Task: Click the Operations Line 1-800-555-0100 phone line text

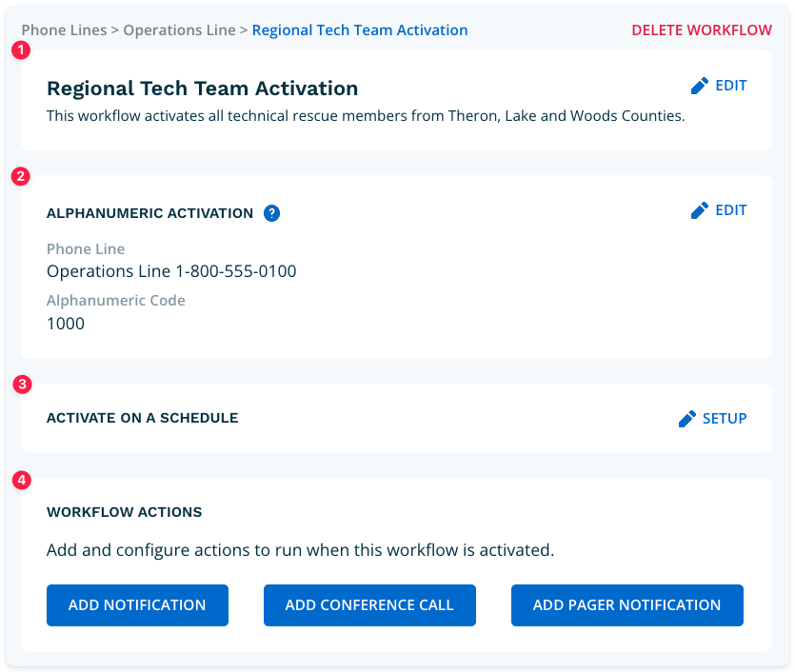Action: pyautogui.click(x=171, y=271)
